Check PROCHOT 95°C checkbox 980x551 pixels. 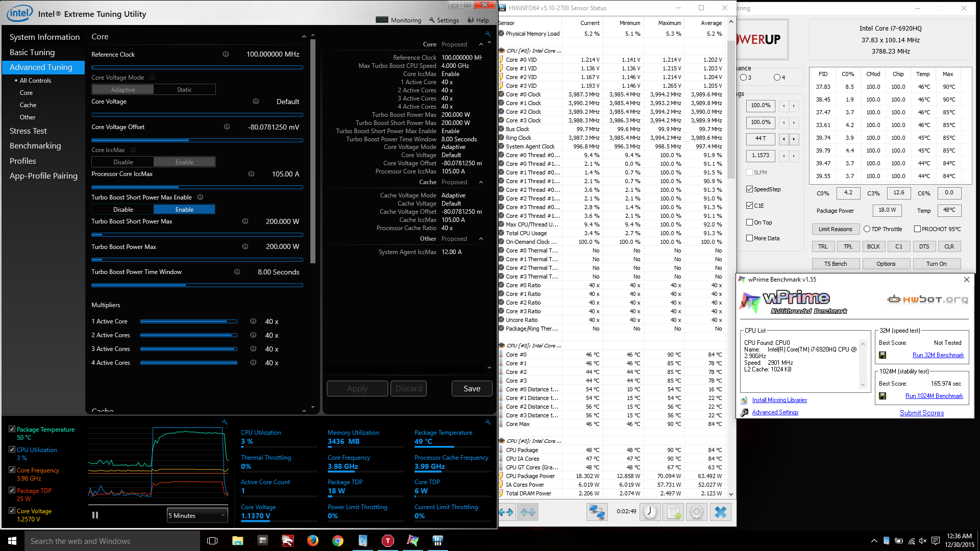917,229
